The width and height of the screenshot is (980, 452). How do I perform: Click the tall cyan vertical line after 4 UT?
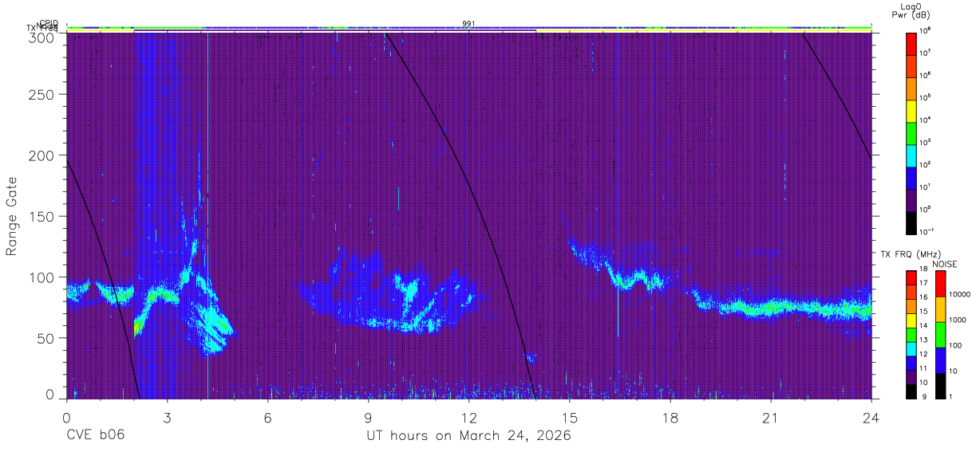tap(207, 215)
